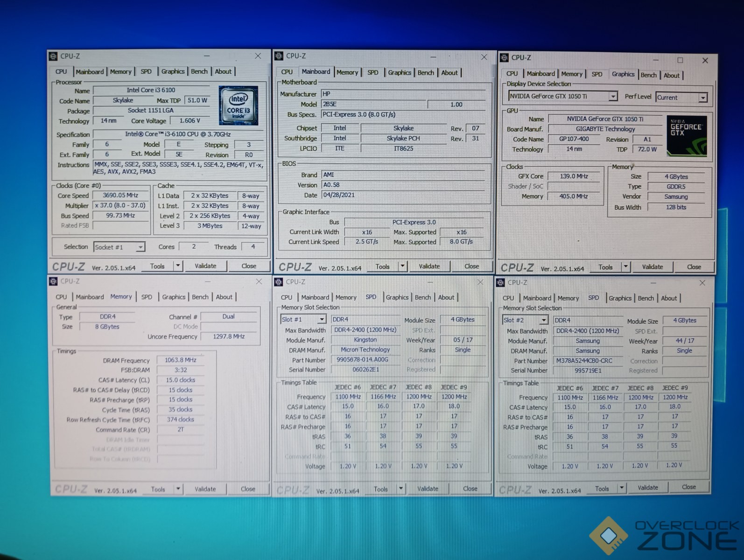Viewport: 744px width, 560px height.
Task: Click Validate in the Graphics window
Action: [x=652, y=267]
